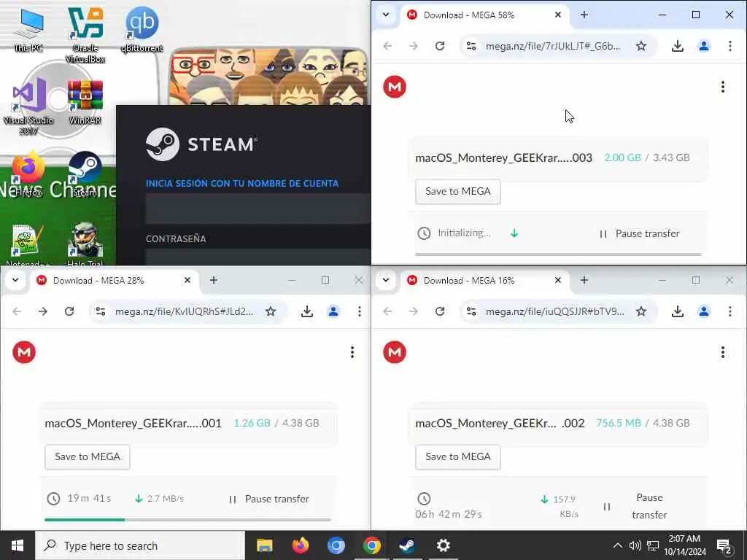Click the .001 download progress bar

[187, 519]
